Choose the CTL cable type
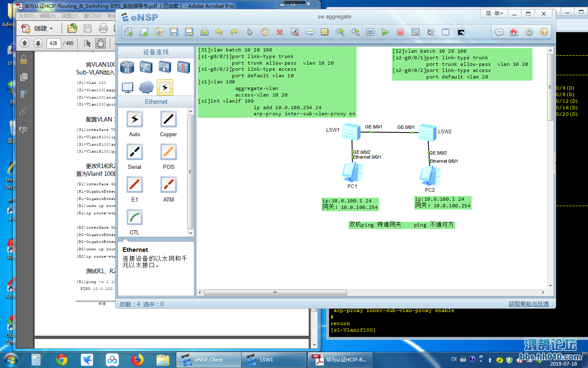The width and height of the screenshot is (588, 368). point(134,222)
